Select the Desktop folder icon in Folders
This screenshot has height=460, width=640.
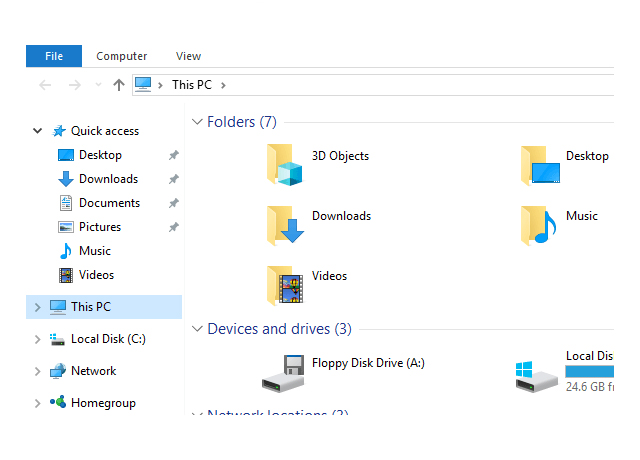[x=540, y=165]
